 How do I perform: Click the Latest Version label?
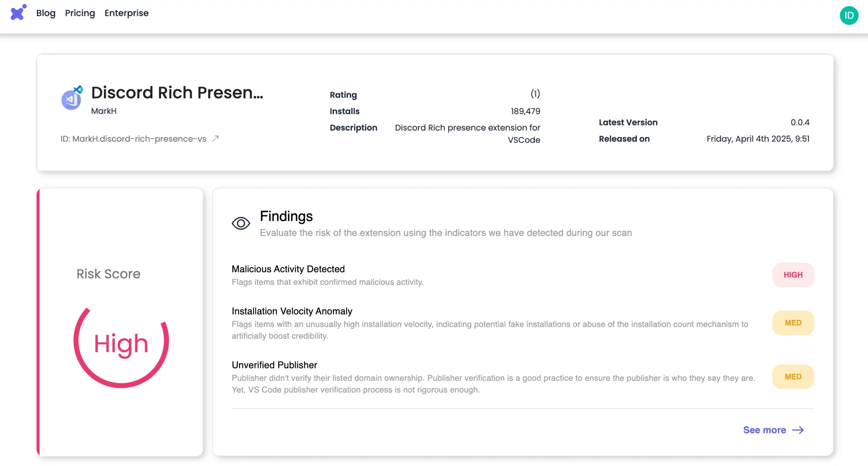(x=628, y=122)
